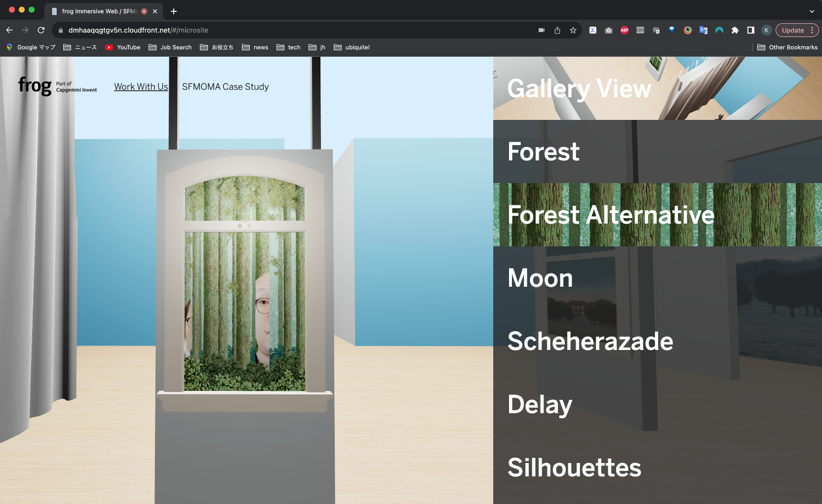Select the Delay scene option
This screenshot has height=504, width=822.
[x=658, y=404]
